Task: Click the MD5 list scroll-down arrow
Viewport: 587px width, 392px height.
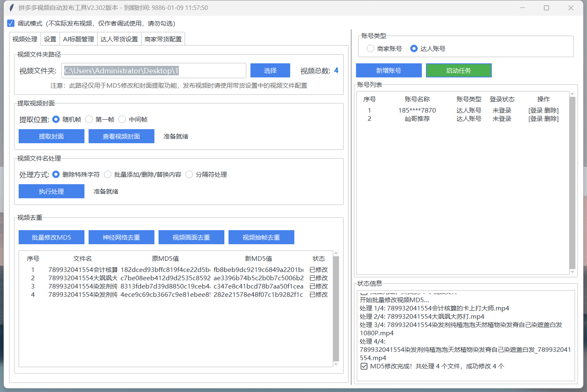Action: (x=336, y=364)
